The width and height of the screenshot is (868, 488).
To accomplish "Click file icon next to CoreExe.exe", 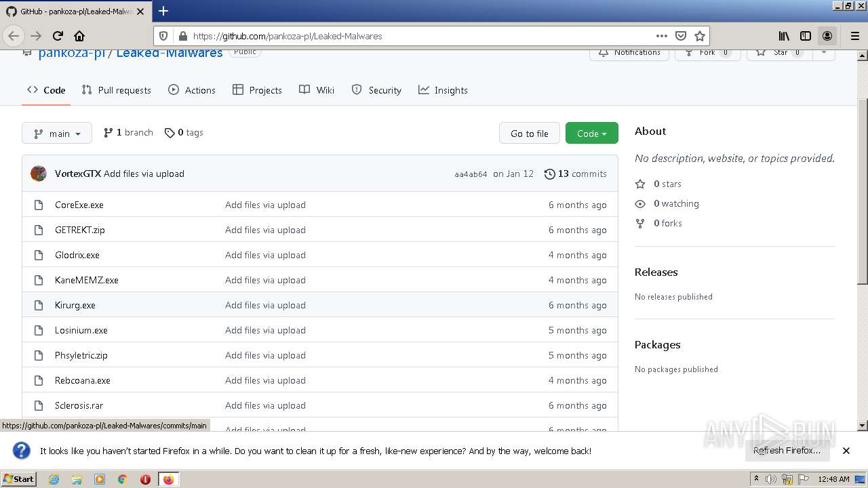I will 39,205.
